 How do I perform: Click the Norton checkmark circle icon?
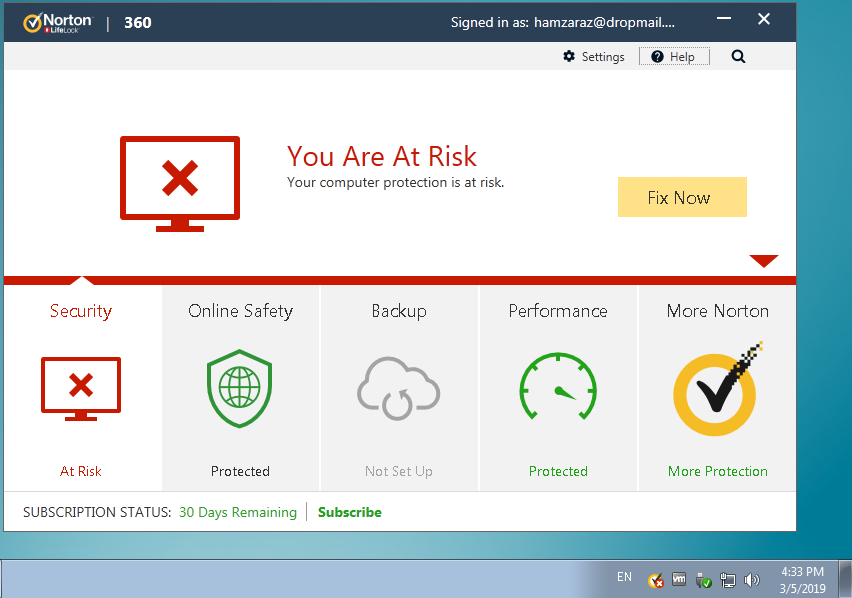(x=717, y=389)
